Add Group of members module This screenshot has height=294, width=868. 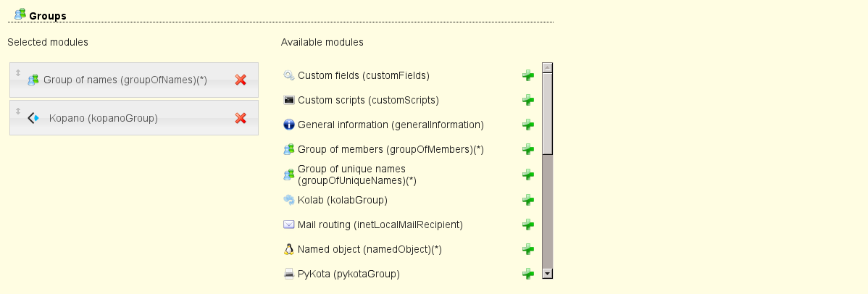point(528,149)
